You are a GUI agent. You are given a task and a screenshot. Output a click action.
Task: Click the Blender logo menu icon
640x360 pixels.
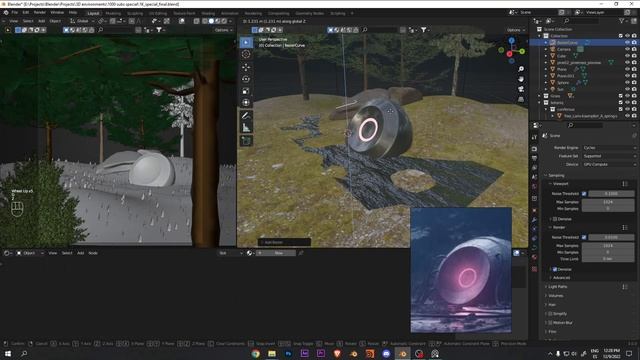(x=6, y=13)
